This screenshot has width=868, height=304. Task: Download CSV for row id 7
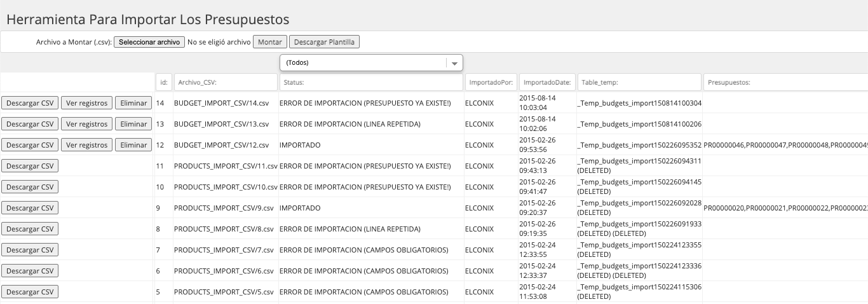pyautogui.click(x=30, y=250)
